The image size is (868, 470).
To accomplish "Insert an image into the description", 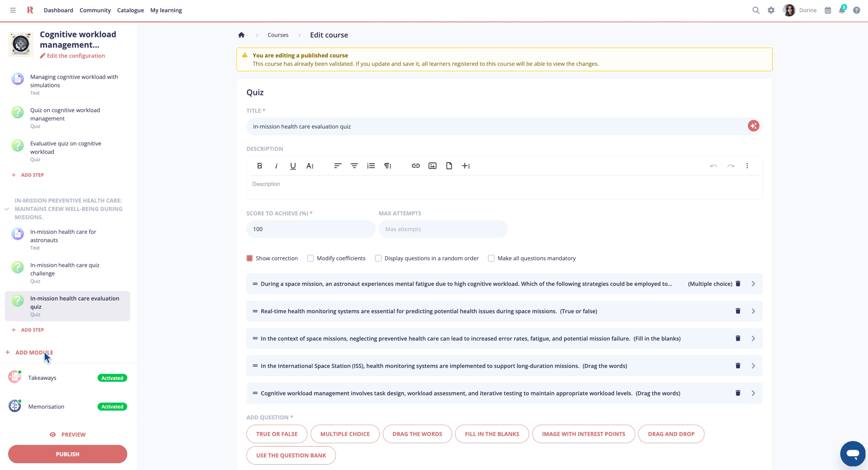I will [x=432, y=165].
